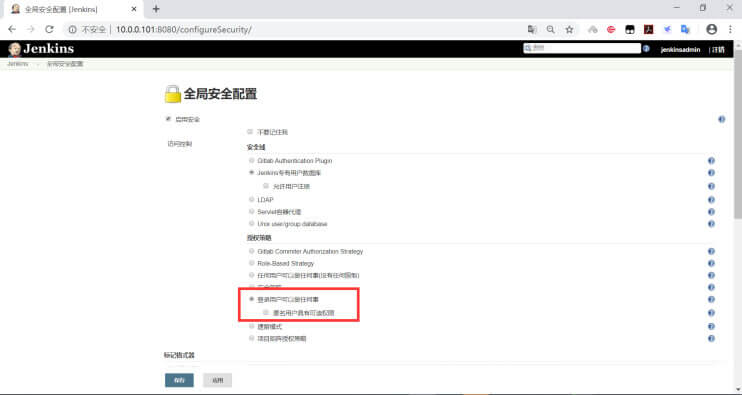Click the search box help icon in header
This screenshot has height=395, width=742.
[x=646, y=48]
